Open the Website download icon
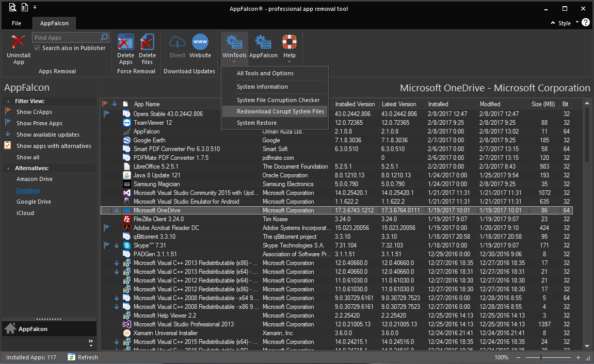594x364 pixels. point(200,42)
